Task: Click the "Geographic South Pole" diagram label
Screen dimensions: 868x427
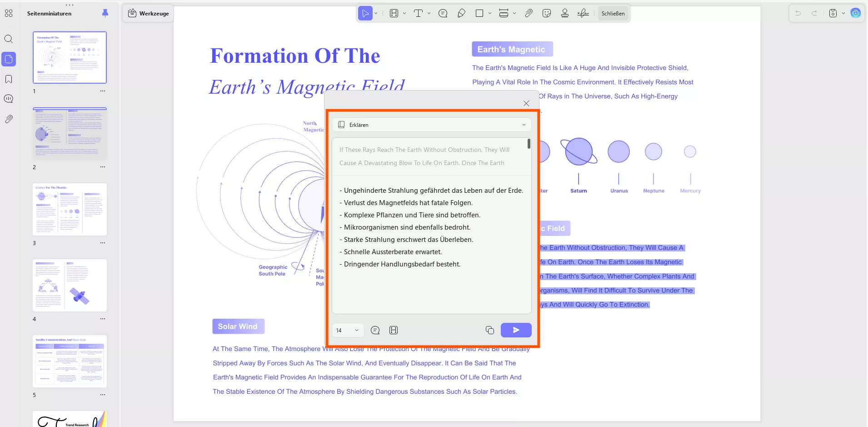Action: coord(273,271)
